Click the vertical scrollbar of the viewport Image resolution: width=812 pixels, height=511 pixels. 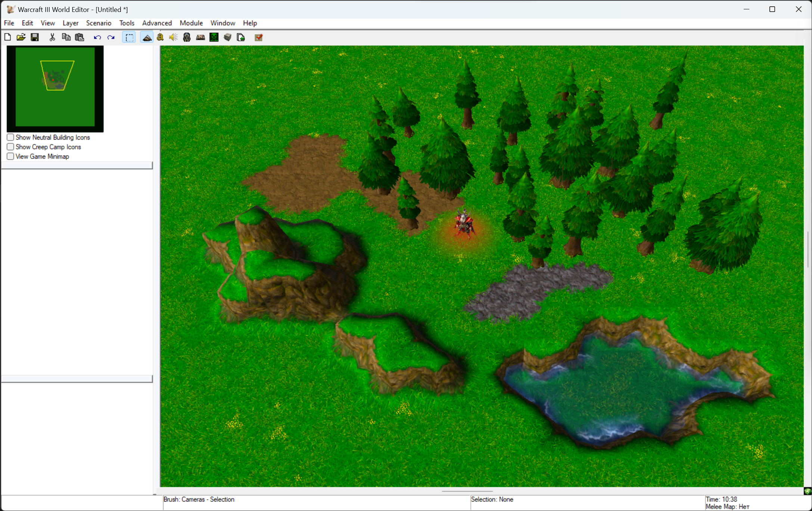(x=808, y=249)
